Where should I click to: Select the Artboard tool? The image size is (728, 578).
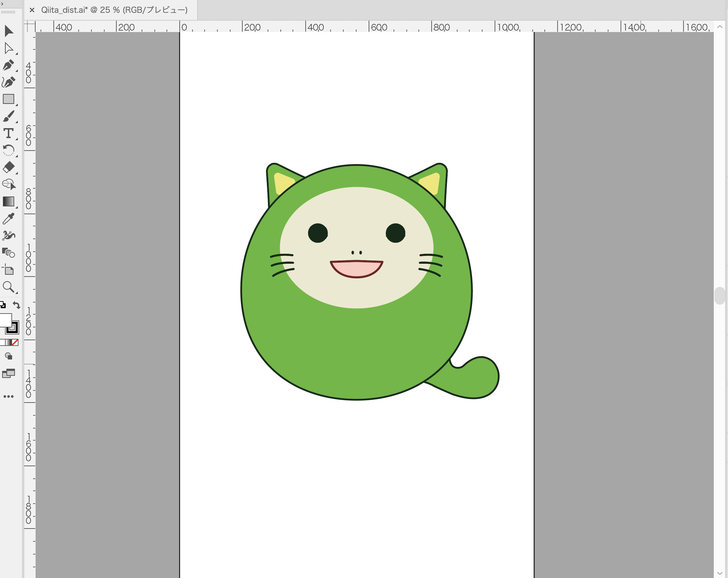[x=9, y=270]
